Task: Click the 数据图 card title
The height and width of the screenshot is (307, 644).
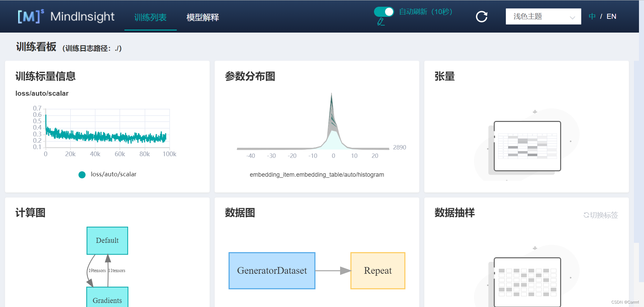Action: pos(240,213)
